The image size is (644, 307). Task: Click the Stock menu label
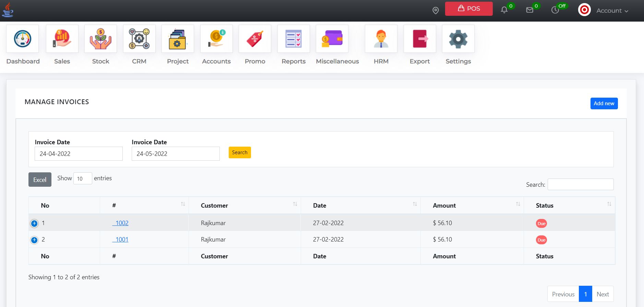click(100, 61)
